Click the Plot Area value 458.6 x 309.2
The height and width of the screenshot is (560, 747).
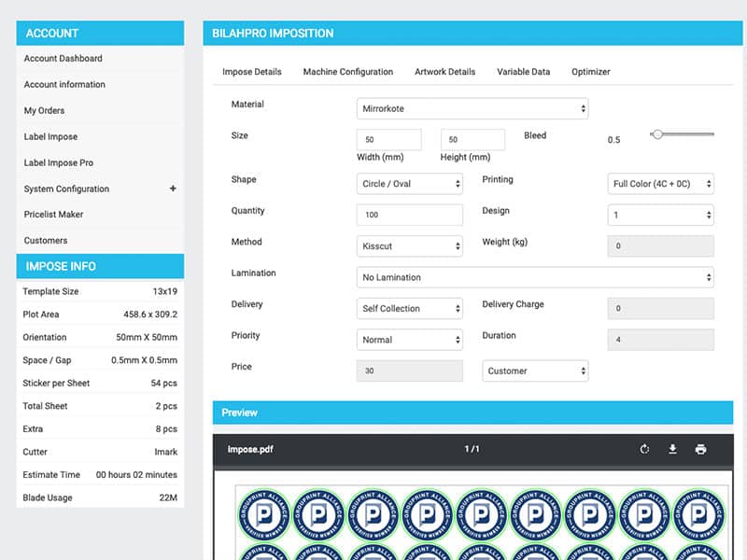(150, 315)
